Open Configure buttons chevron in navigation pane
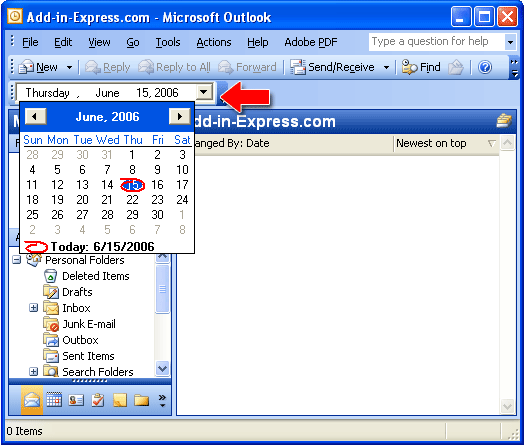524x445 pixels. click(x=162, y=401)
